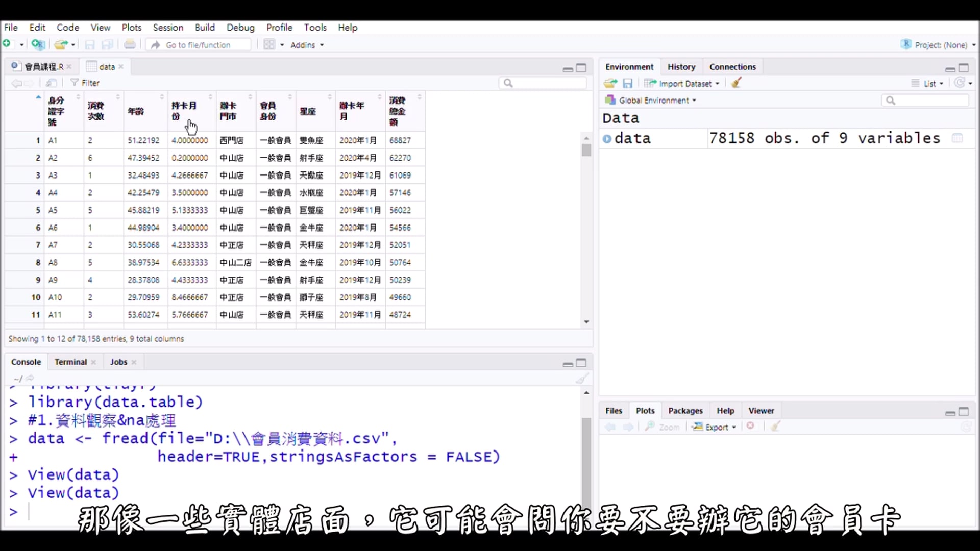Open the Global Environment dropdown
This screenshot has height=551, width=980.
pos(653,101)
